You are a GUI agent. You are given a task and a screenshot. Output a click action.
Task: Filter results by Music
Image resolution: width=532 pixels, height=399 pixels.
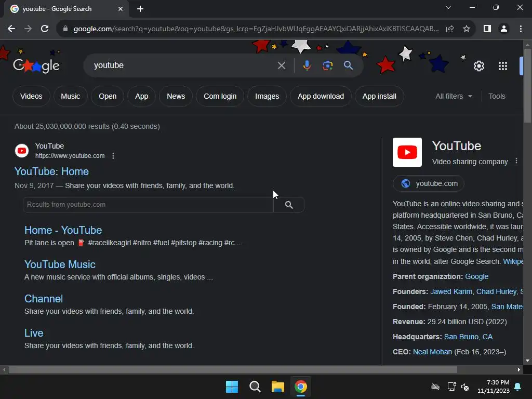tap(71, 96)
